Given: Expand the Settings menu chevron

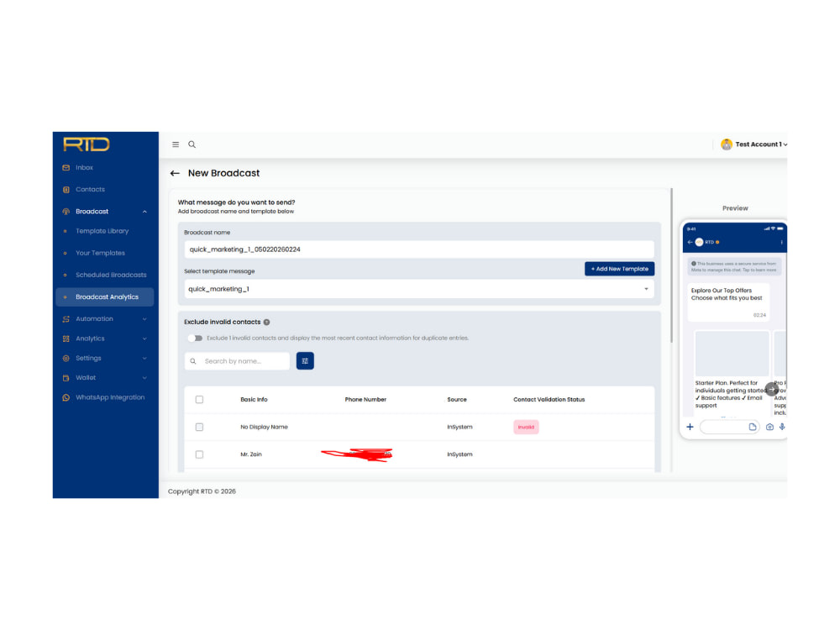Looking at the screenshot, I should click(144, 359).
